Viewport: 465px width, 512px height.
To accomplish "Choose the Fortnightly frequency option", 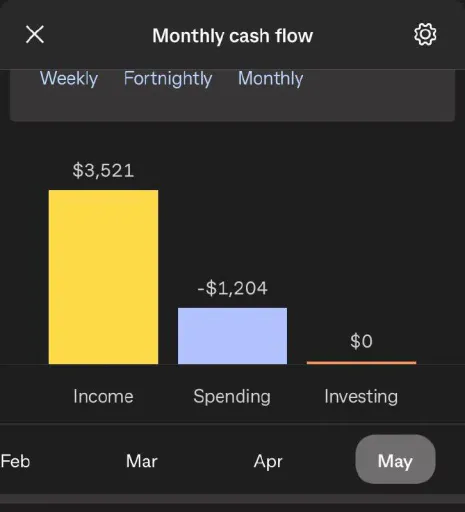I will [x=168, y=79].
